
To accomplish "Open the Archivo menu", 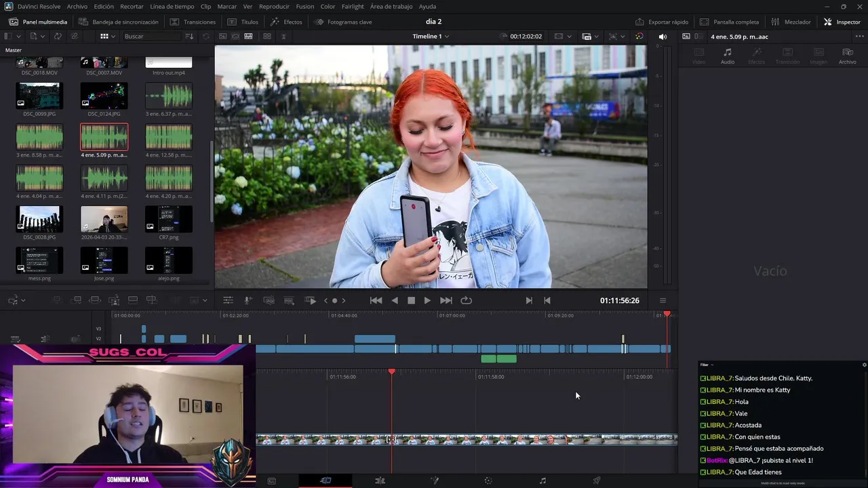I will click(77, 6).
